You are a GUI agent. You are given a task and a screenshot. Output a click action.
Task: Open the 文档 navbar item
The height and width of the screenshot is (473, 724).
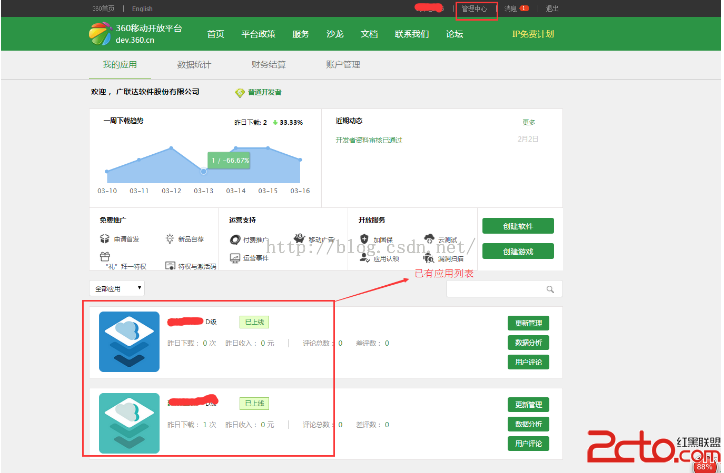(x=369, y=34)
